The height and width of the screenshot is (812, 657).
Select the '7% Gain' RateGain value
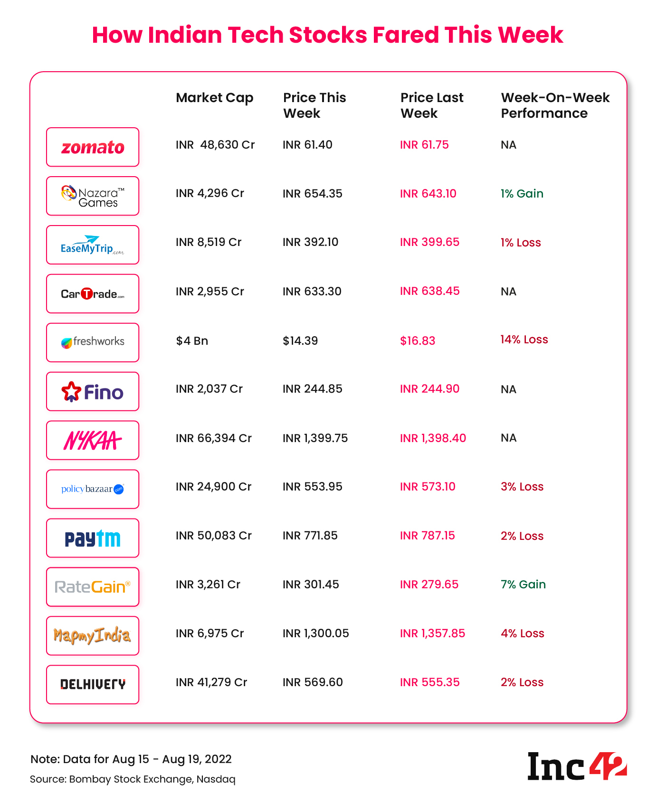click(523, 585)
